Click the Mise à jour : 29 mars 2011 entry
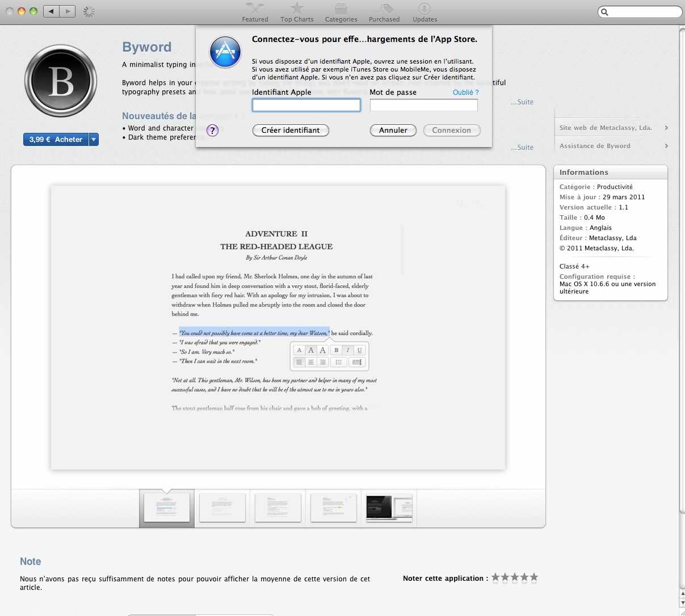 (x=602, y=197)
